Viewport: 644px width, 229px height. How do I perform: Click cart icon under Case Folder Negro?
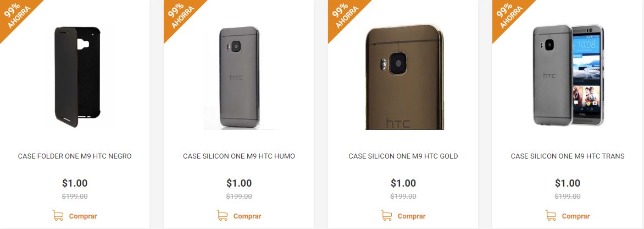click(58, 215)
